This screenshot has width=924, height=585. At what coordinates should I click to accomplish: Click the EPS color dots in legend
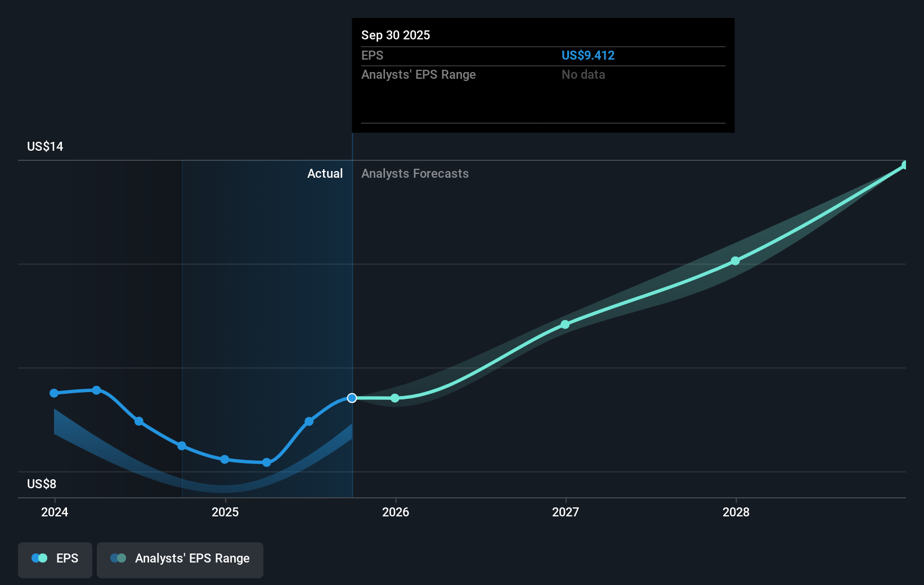click(39, 558)
